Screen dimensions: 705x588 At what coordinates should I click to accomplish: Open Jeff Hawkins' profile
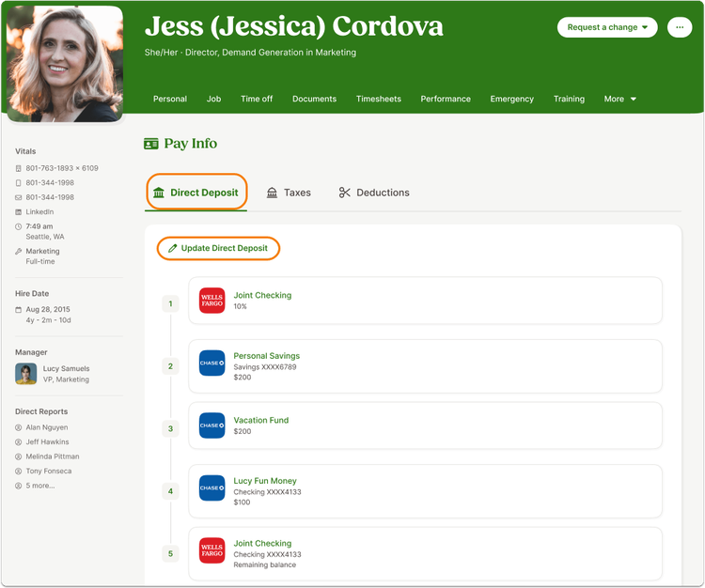pyautogui.click(x=47, y=442)
